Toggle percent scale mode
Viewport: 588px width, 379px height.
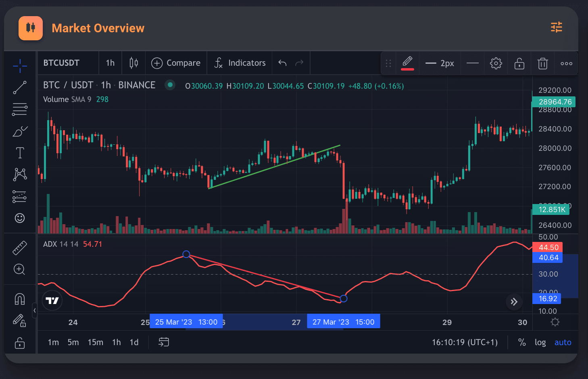(x=522, y=342)
